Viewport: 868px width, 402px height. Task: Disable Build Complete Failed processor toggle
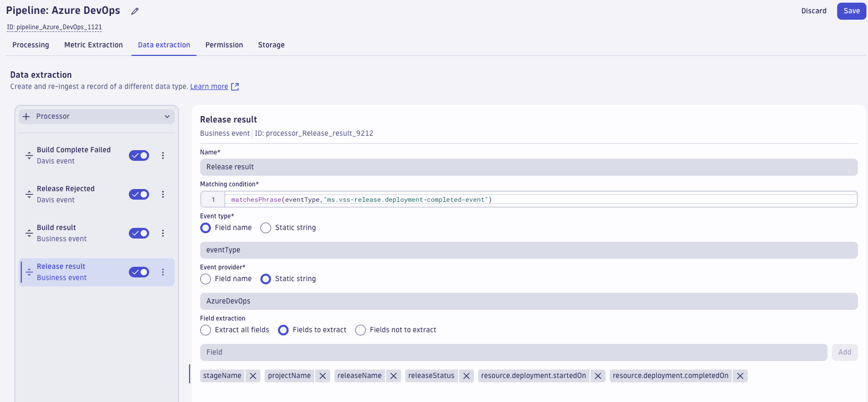click(x=139, y=155)
